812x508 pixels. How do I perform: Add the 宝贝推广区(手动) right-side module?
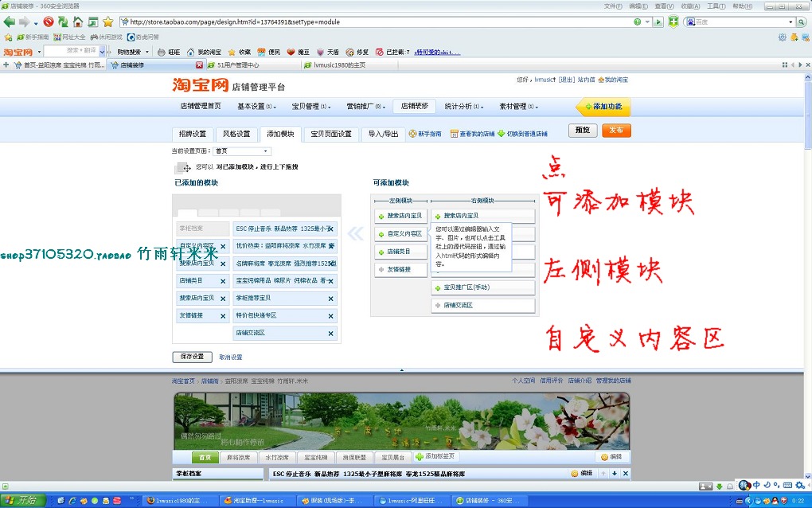[482, 287]
